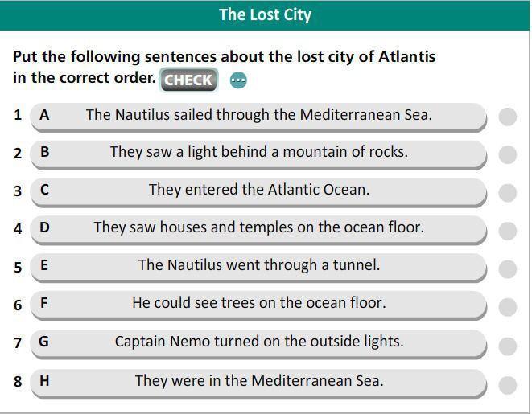Select the circle beside the houses and temples sentence
This screenshot has height=414, width=532.
(508, 231)
